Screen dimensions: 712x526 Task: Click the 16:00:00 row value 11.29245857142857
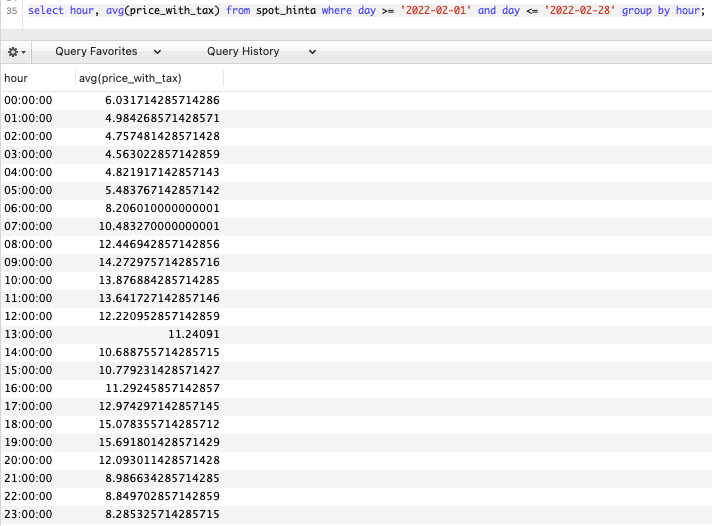[162, 388]
